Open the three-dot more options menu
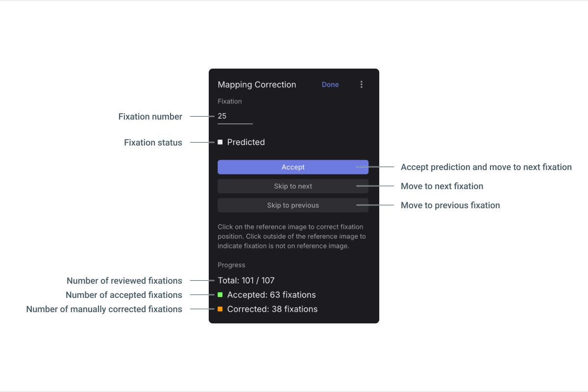Image resolution: width=588 pixels, height=392 pixels. point(362,84)
